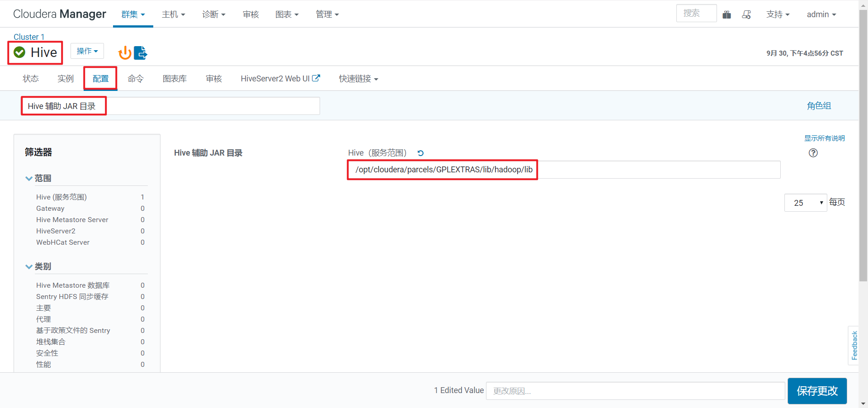Image resolution: width=868 pixels, height=408 pixels.
Task: Open the 支持 dropdown
Action: (778, 14)
